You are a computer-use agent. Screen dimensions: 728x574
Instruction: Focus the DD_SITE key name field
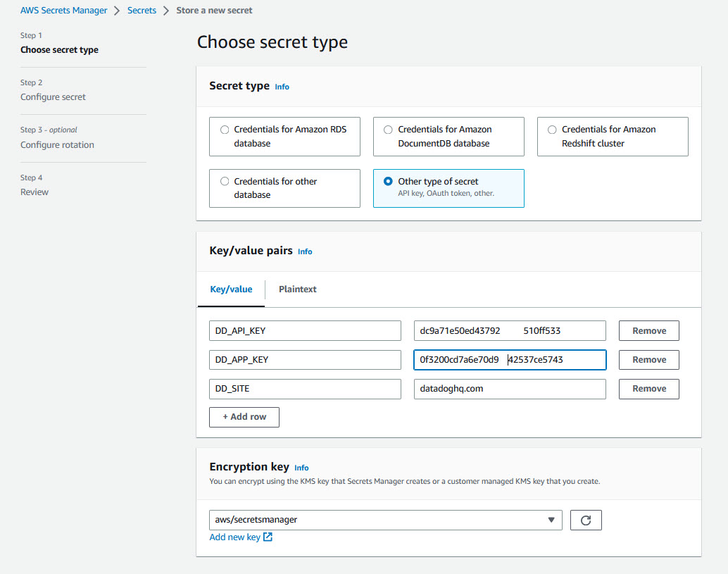point(305,389)
